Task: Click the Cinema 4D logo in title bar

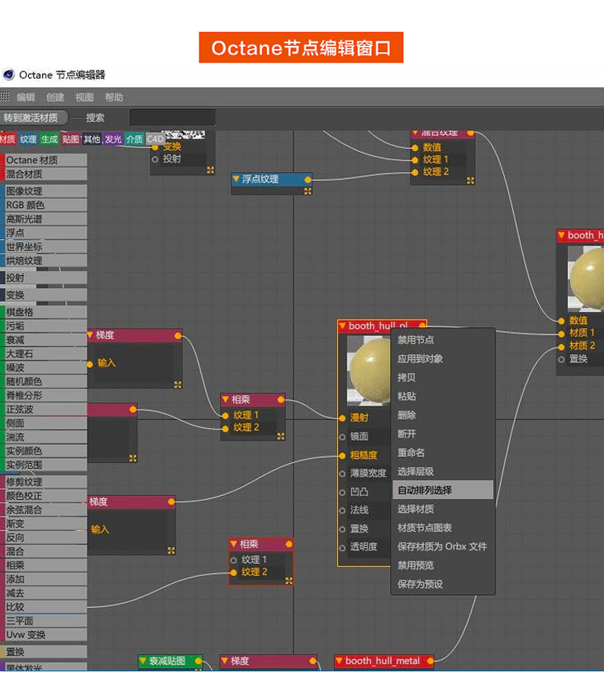Action: pos(8,75)
